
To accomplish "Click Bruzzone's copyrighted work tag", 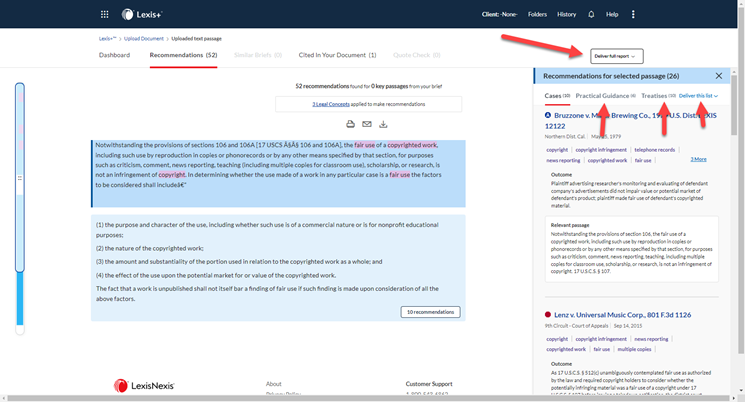I will [x=607, y=161].
